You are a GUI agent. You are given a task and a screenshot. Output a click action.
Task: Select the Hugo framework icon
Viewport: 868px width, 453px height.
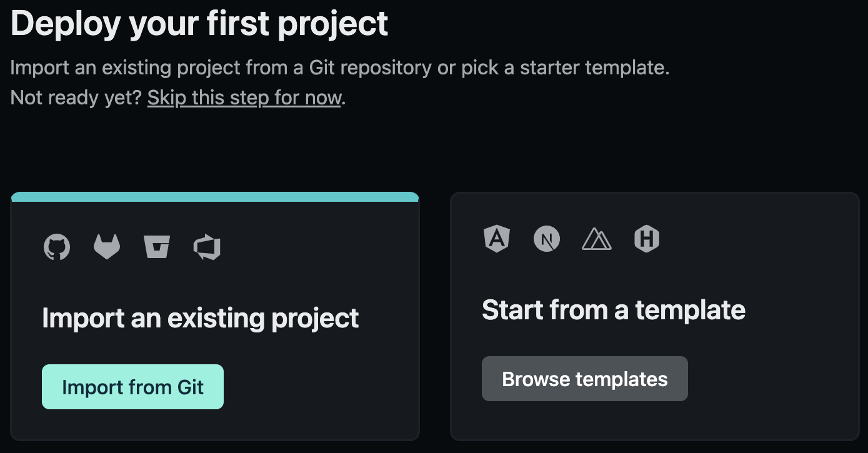(x=647, y=238)
